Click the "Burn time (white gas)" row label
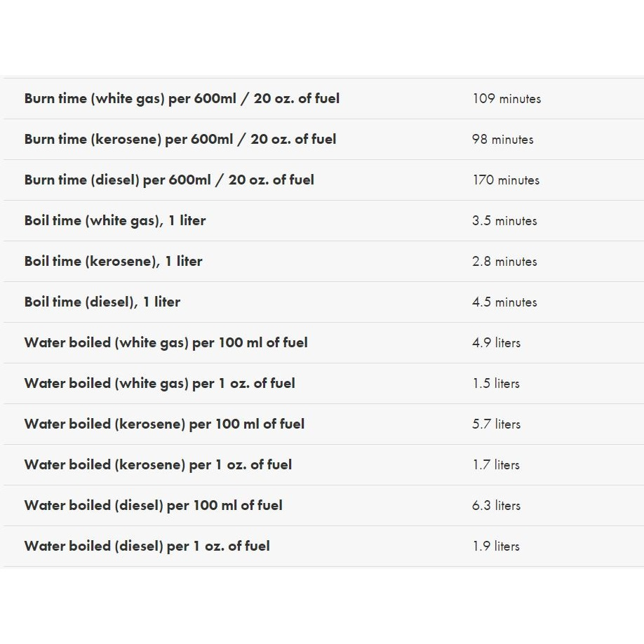 click(x=182, y=99)
